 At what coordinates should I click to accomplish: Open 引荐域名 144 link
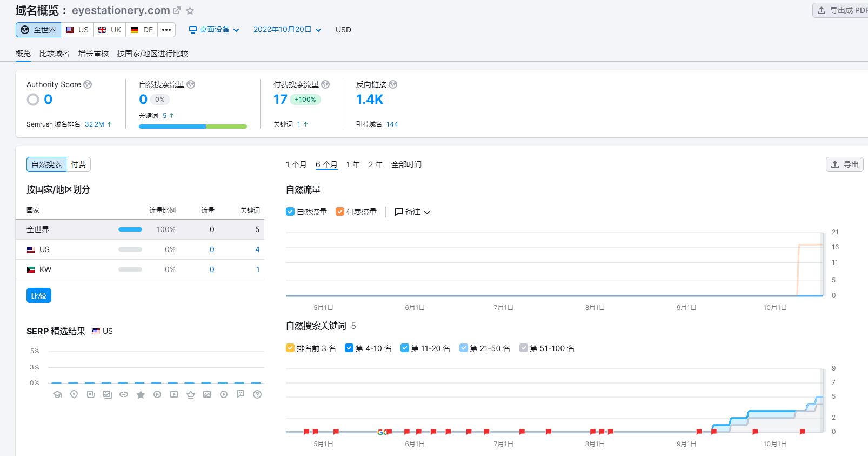click(x=392, y=124)
